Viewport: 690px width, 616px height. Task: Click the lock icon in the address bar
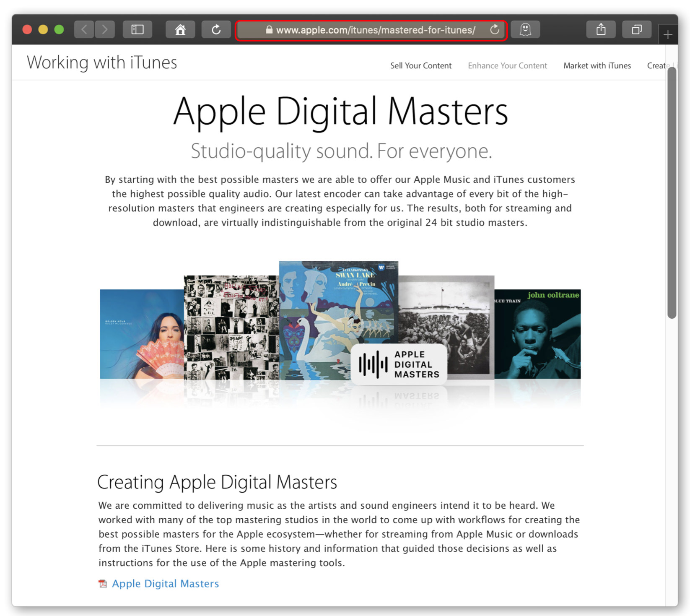[269, 30]
